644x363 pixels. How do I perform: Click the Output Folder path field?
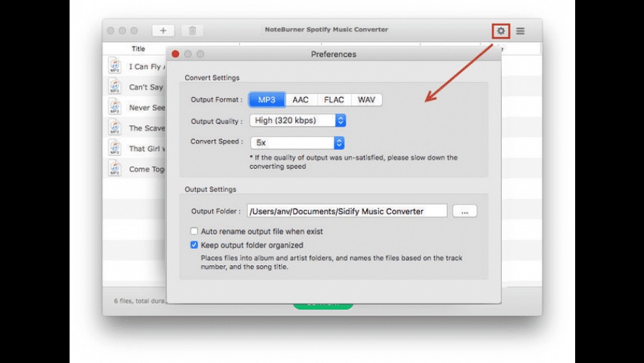pos(347,211)
